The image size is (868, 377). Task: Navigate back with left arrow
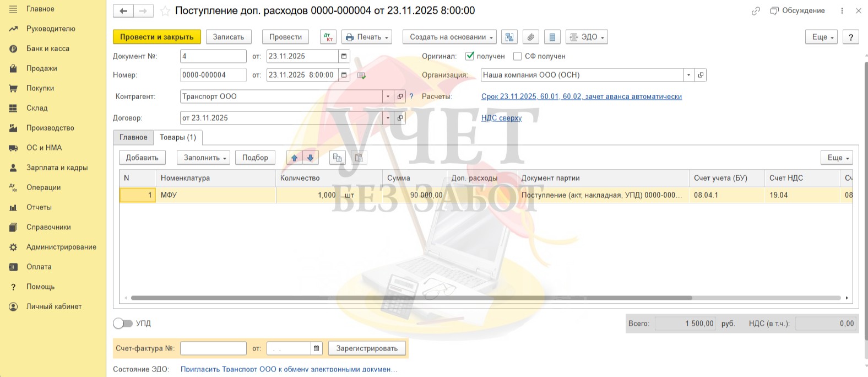point(123,11)
